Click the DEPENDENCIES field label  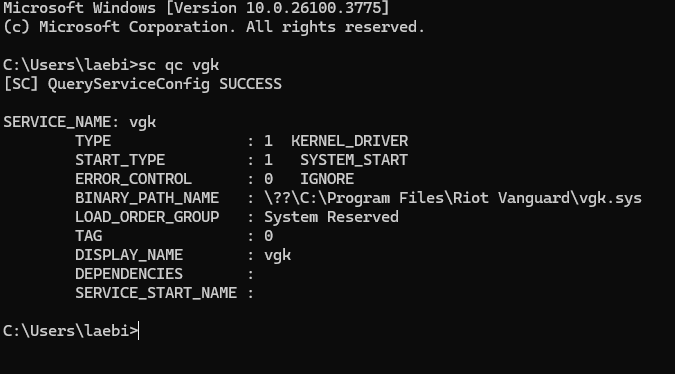pyautogui.click(x=129, y=274)
